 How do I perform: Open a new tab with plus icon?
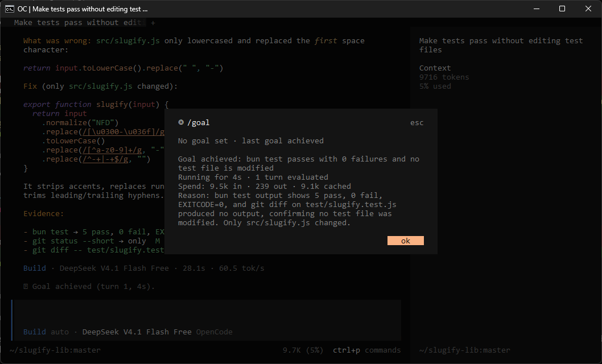[153, 23]
